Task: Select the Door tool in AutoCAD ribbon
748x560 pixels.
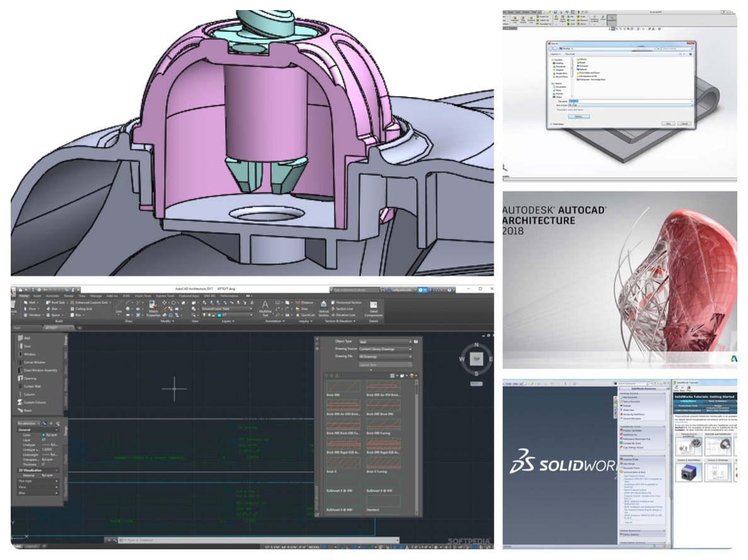Action: click(30, 309)
